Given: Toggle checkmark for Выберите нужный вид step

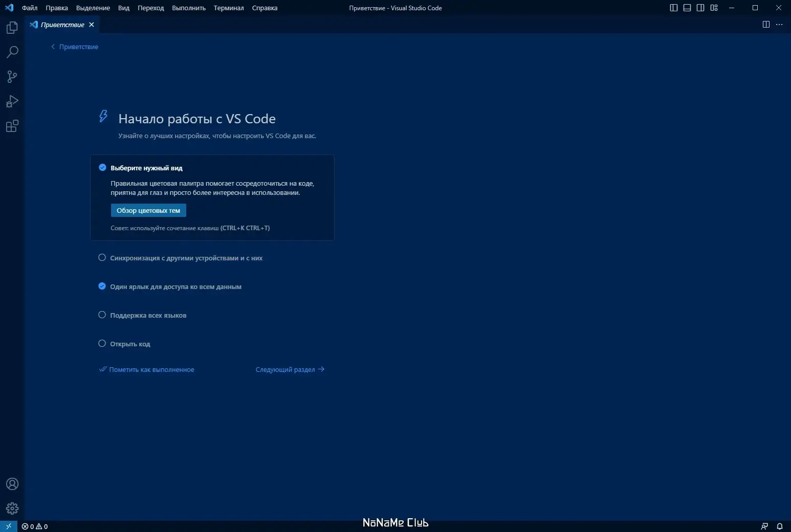Looking at the screenshot, I should [x=102, y=167].
